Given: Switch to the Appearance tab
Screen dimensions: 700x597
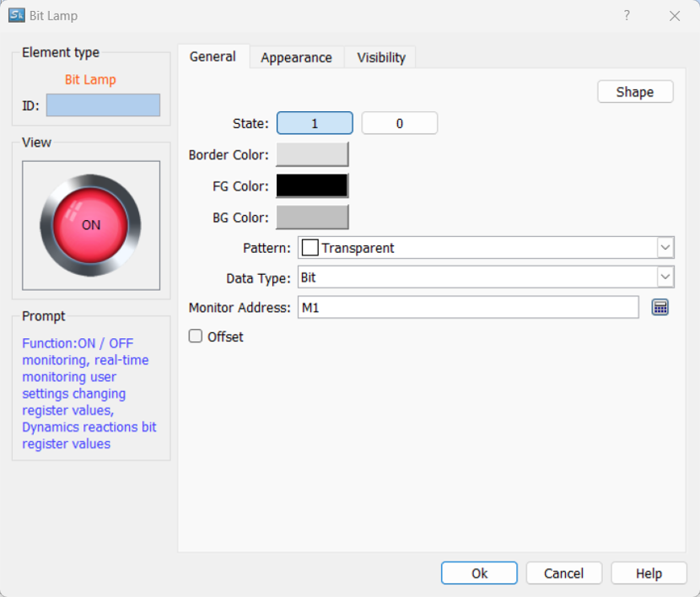Looking at the screenshot, I should pyautogui.click(x=296, y=57).
